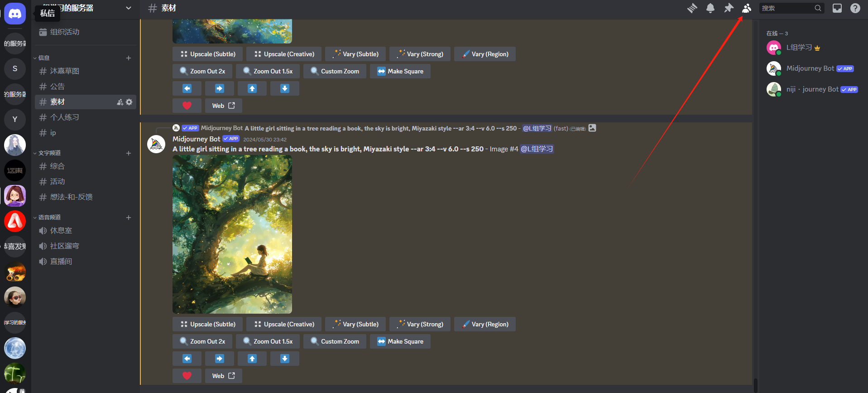868x393 pixels.
Task: Open Web link below the tree-girl image
Action: [x=224, y=376]
